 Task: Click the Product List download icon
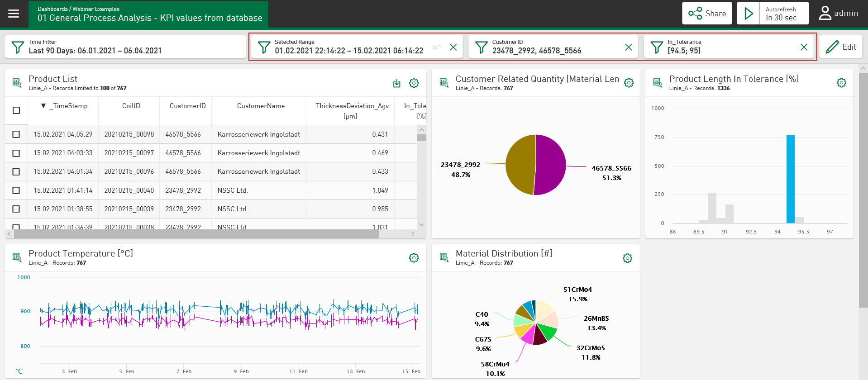[x=397, y=83]
